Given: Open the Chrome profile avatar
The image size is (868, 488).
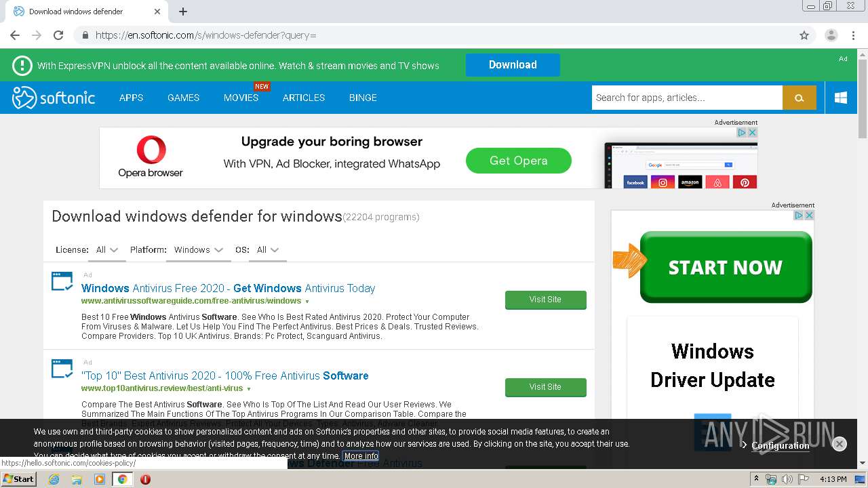Looking at the screenshot, I should click(x=831, y=35).
